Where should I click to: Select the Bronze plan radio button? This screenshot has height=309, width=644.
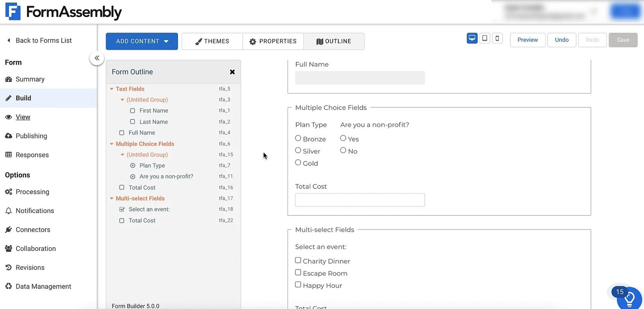[x=298, y=138]
